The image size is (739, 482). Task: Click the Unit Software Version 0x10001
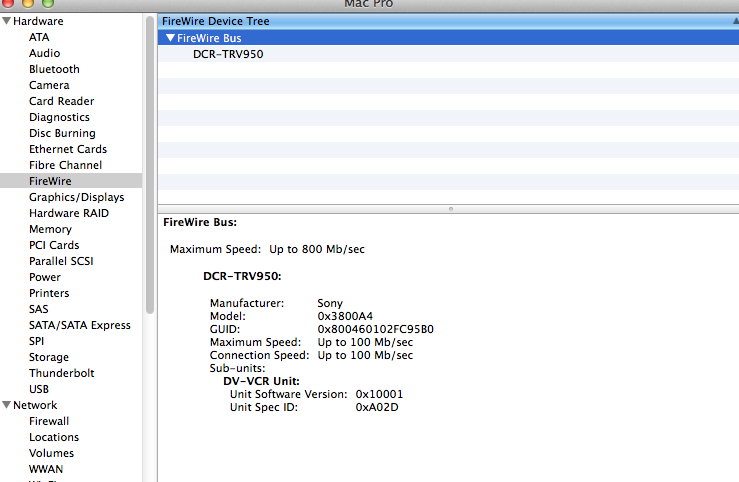point(379,394)
